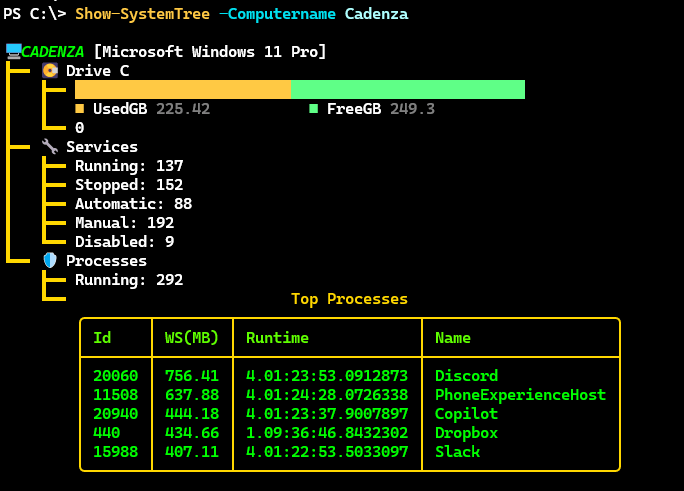Click runtime 4.01:22:53.5033097
Image resolution: width=684 pixels, height=491 pixels.
point(327,452)
